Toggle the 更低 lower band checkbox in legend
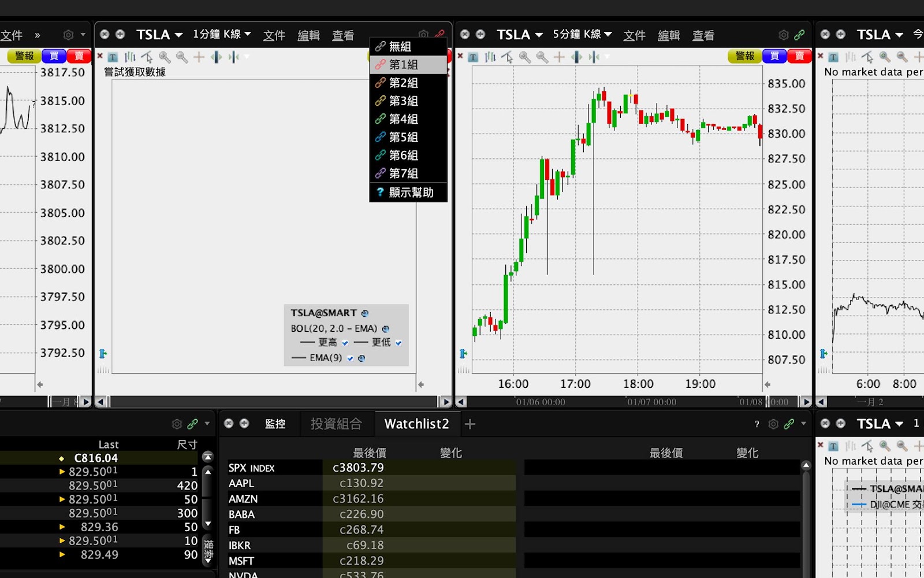 coord(398,343)
